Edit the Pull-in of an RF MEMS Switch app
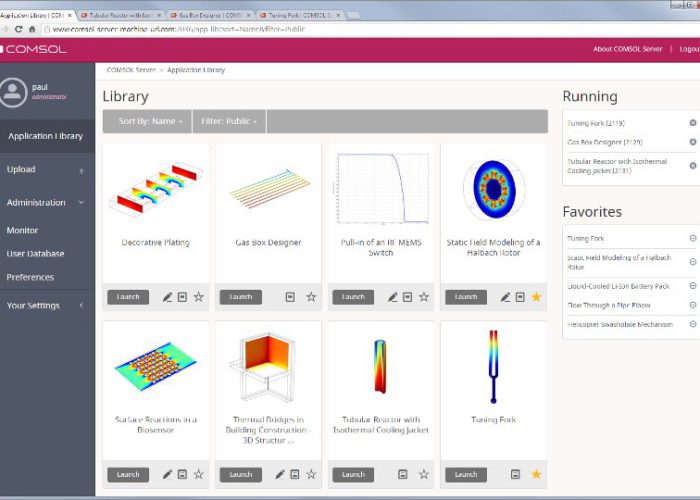This screenshot has height=500, width=700. [392, 297]
